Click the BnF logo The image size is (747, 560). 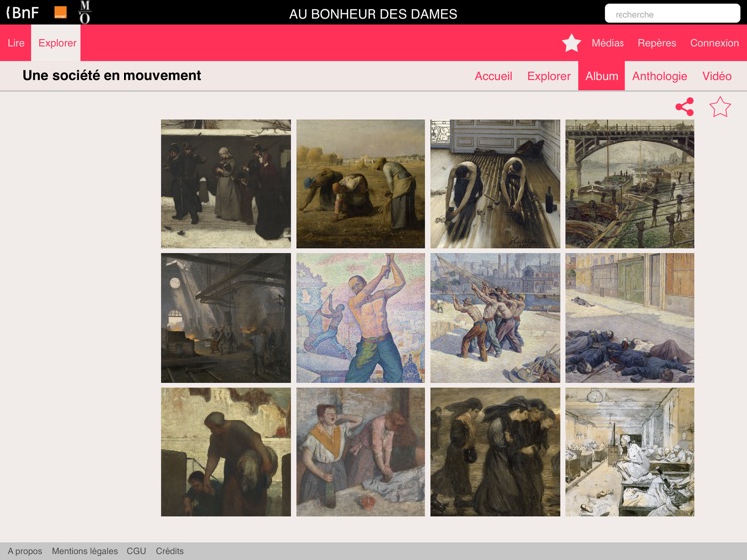coord(22,12)
